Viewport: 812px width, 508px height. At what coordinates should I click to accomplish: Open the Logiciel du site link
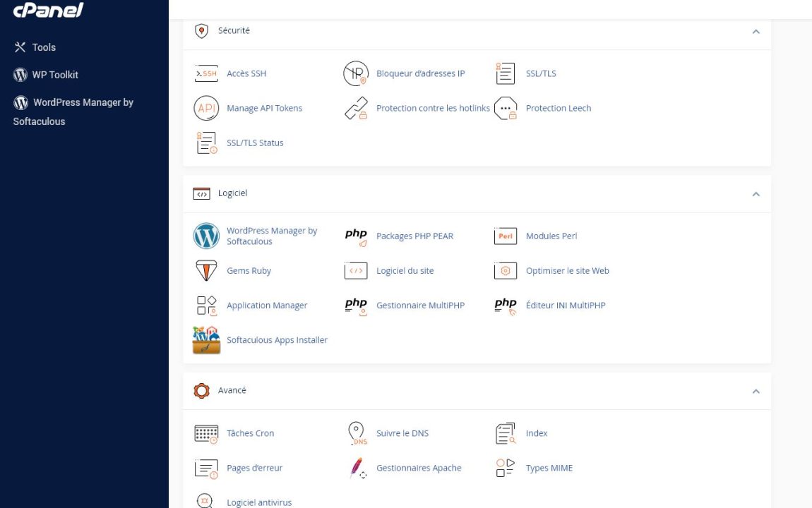click(x=405, y=270)
